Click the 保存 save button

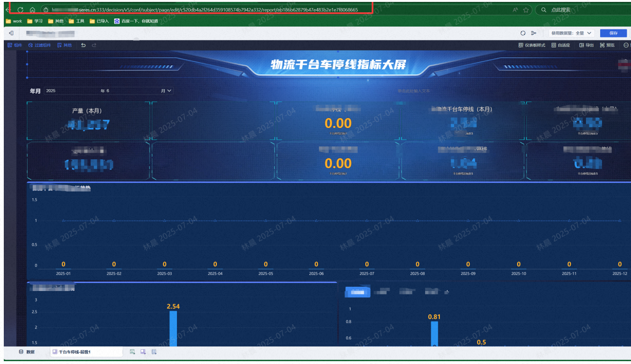tap(613, 33)
